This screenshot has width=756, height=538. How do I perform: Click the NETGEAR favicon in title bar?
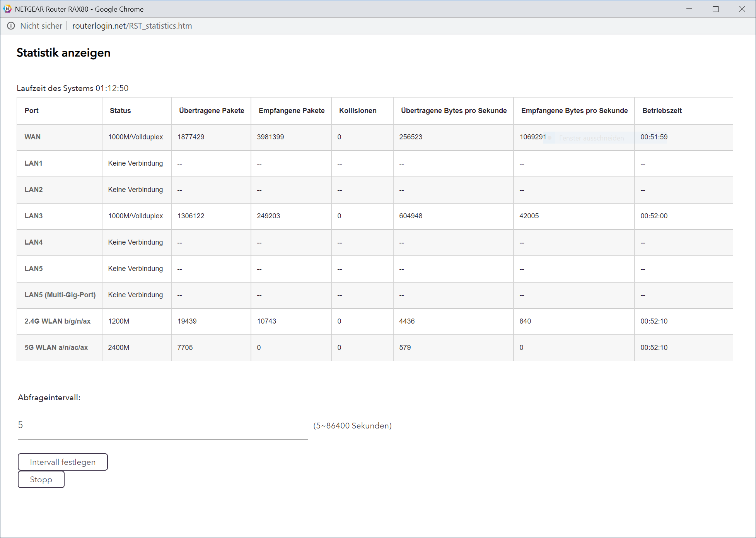(7, 9)
